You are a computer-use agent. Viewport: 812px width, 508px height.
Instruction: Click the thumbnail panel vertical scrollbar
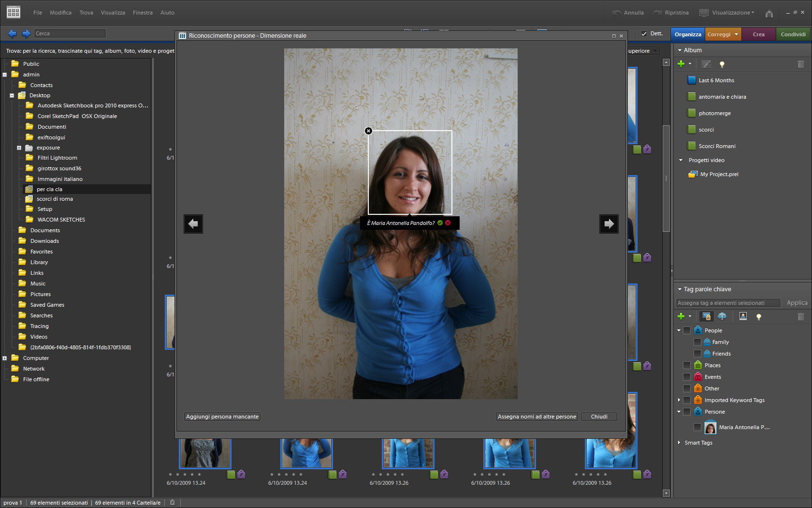(666, 179)
